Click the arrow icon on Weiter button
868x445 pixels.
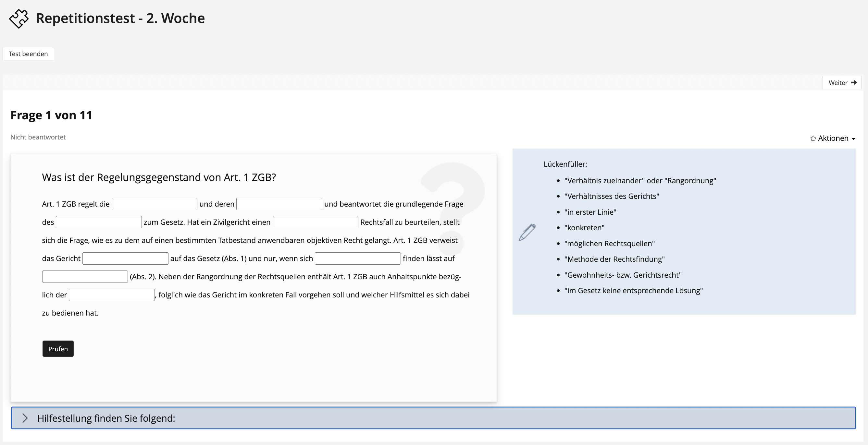pos(854,82)
